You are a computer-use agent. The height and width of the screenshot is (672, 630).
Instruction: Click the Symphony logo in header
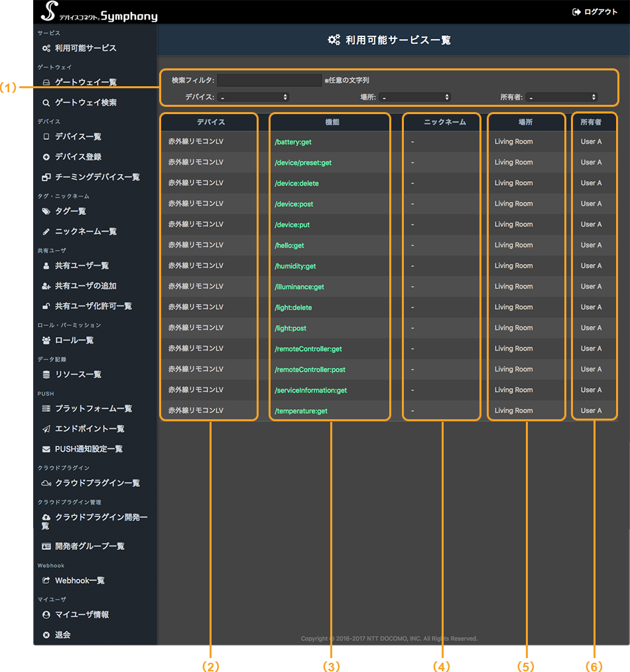(x=99, y=11)
